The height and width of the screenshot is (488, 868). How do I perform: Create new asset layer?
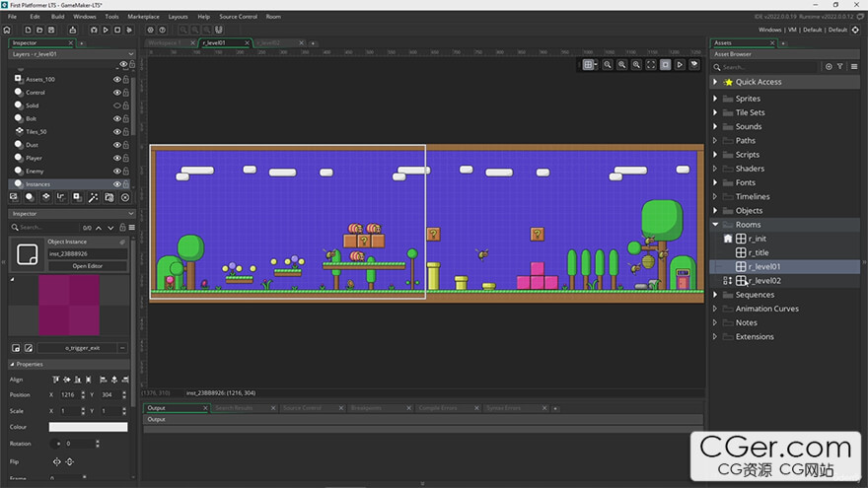(x=77, y=197)
